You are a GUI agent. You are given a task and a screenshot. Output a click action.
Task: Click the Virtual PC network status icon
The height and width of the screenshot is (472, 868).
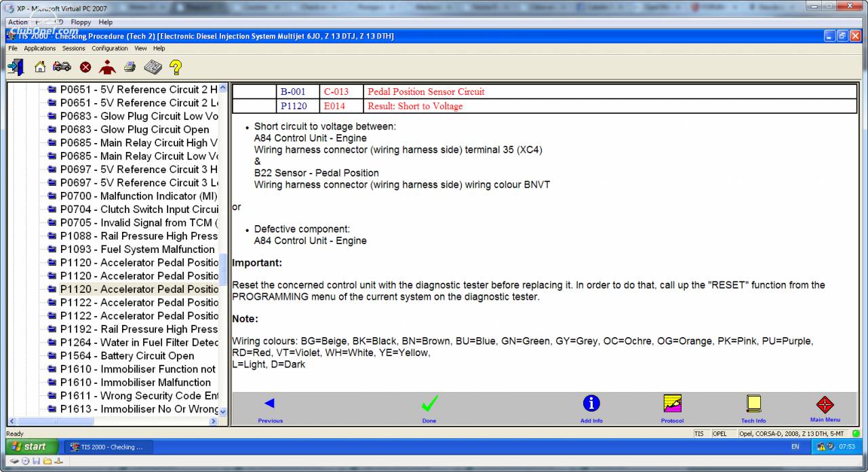(58, 461)
